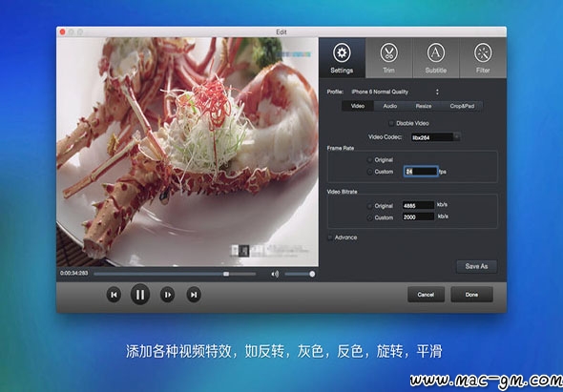The width and height of the screenshot is (563, 392).
Task: Mute audio with the speaker icon
Action: [275, 275]
